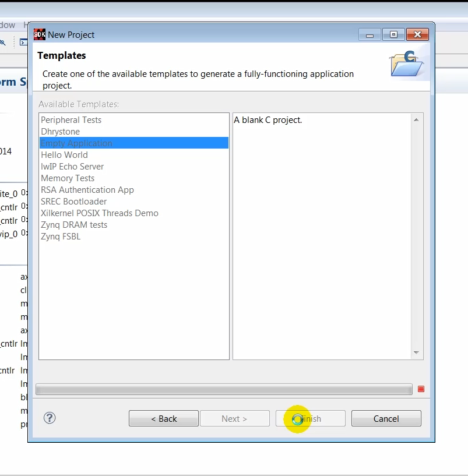Maximize the New Project dialog

pos(393,34)
